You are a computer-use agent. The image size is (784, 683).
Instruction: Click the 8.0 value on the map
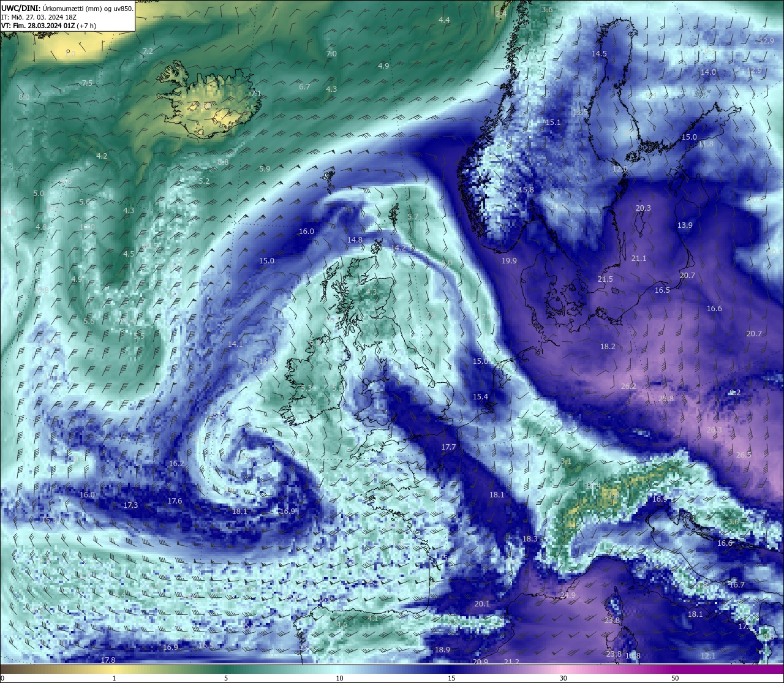(x=24, y=97)
